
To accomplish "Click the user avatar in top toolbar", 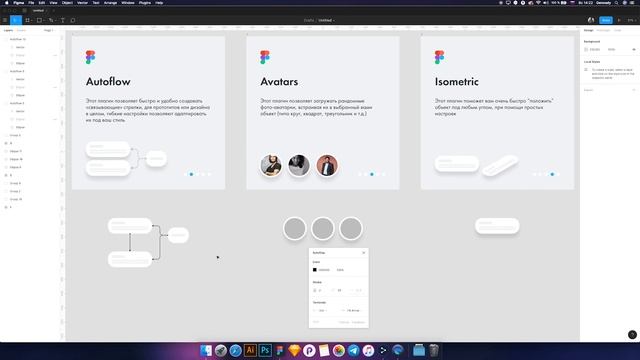I will pyautogui.click(x=591, y=20).
